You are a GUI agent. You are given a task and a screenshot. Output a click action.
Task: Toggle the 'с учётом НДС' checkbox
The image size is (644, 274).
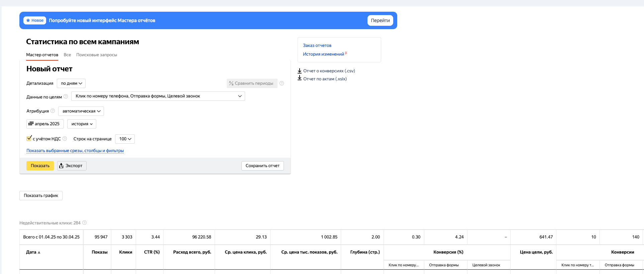[x=29, y=138]
